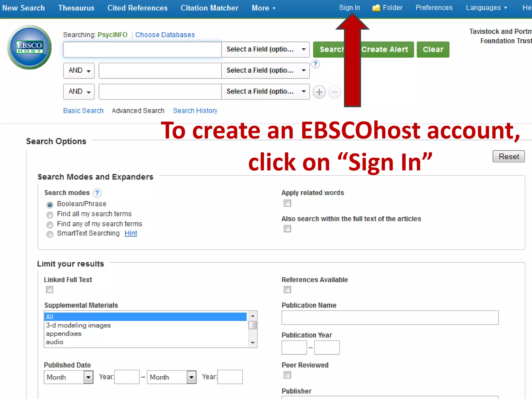Image resolution: width=532 pixels, height=399 pixels.
Task: Select '3-d modeling images' list item
Action: click(x=145, y=325)
